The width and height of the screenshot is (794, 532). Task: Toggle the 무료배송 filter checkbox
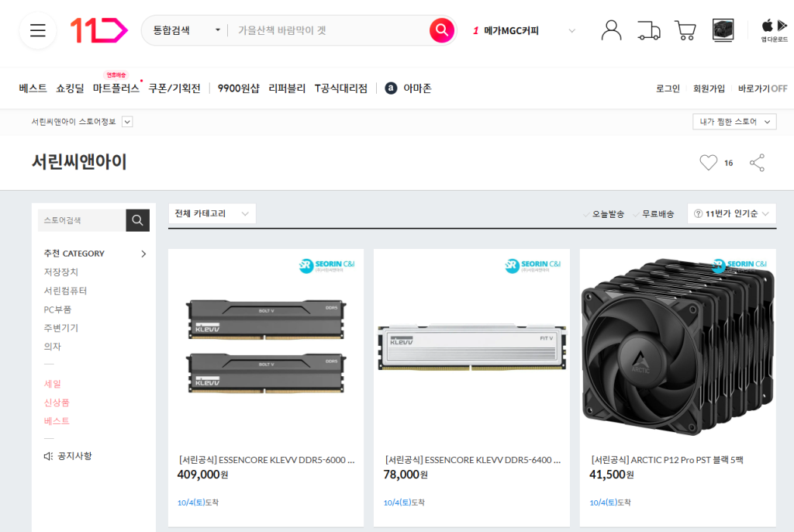click(654, 214)
